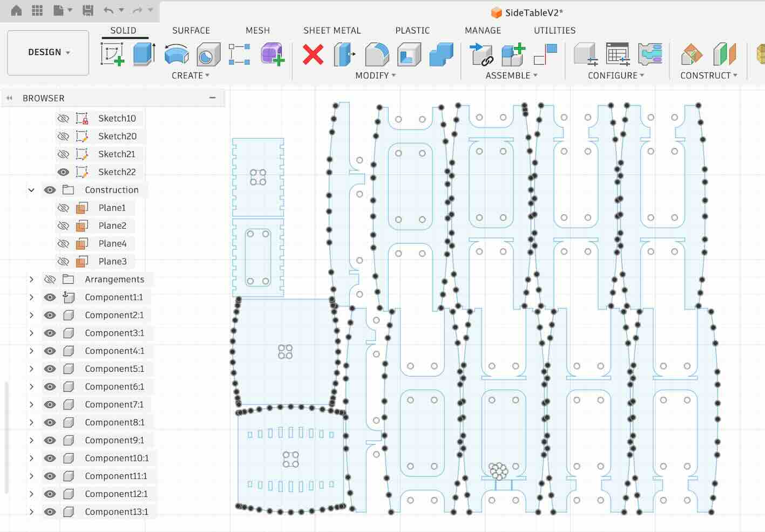Viewport: 765px width, 532px height.
Task: Open the Configure table tool
Action: coord(618,54)
